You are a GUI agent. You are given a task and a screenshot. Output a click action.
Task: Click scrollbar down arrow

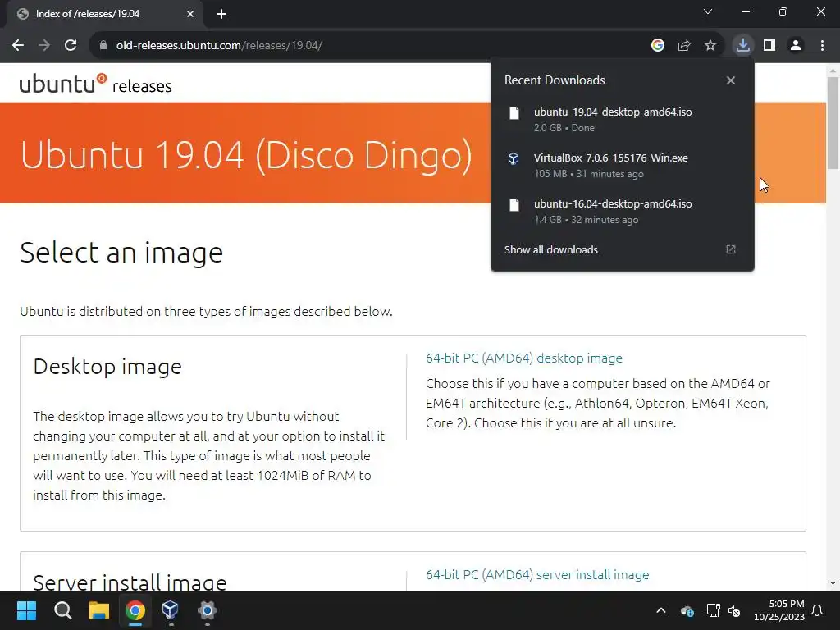[833, 583]
